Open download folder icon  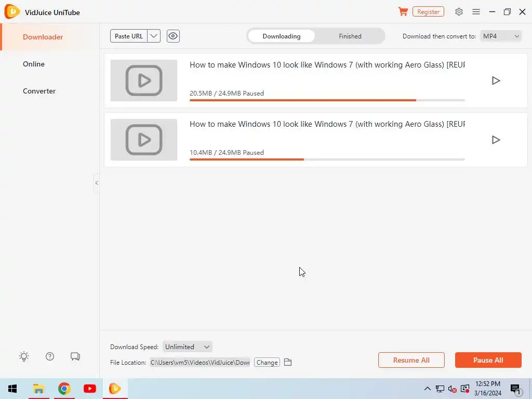288,362
